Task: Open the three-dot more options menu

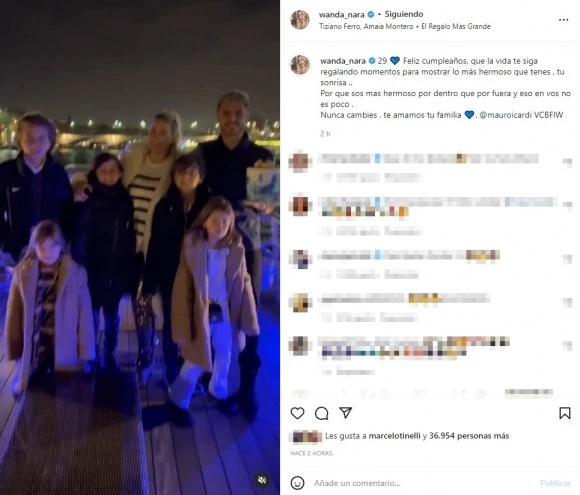Action: 563,20
